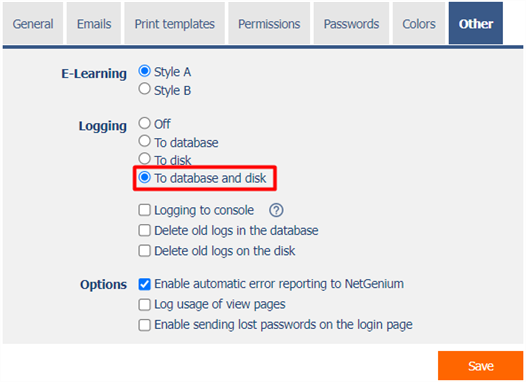
Task: Select logging To database
Action: [145, 141]
